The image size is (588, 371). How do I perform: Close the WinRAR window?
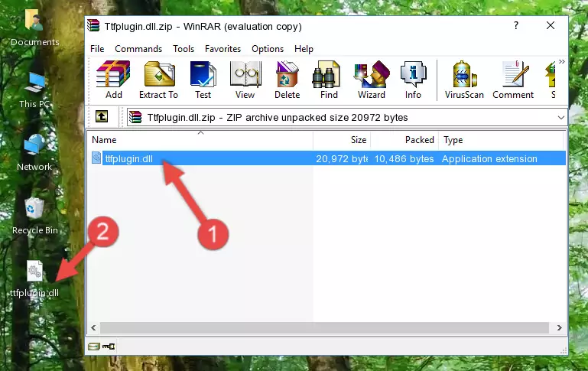coord(550,25)
